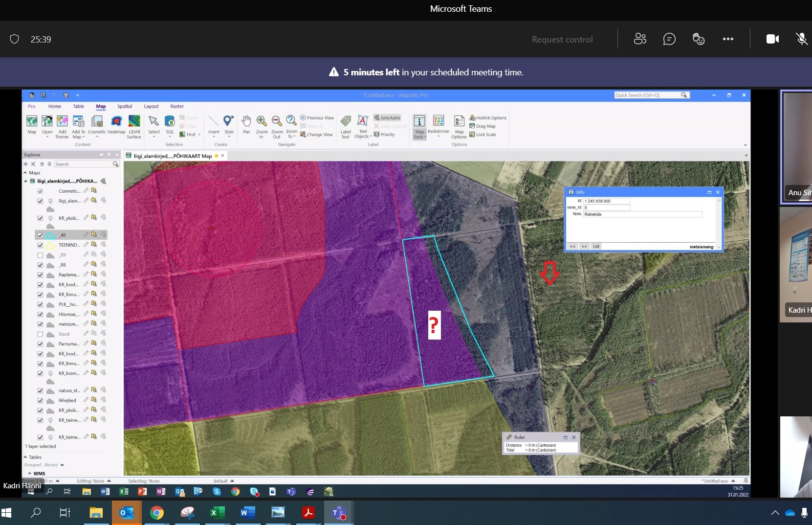
Task: Activate the Select arrow tool
Action: point(154,125)
